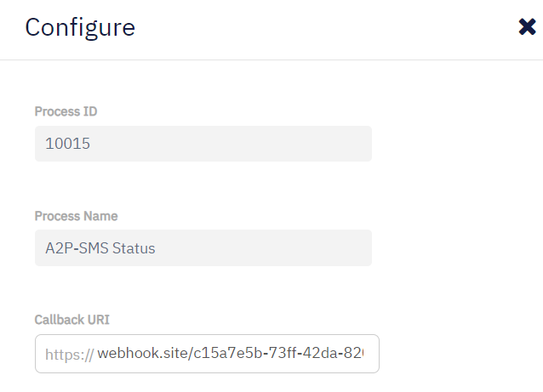The image size is (543, 392).
Task: Focus the read-only Process Name textbox
Action: (203, 247)
